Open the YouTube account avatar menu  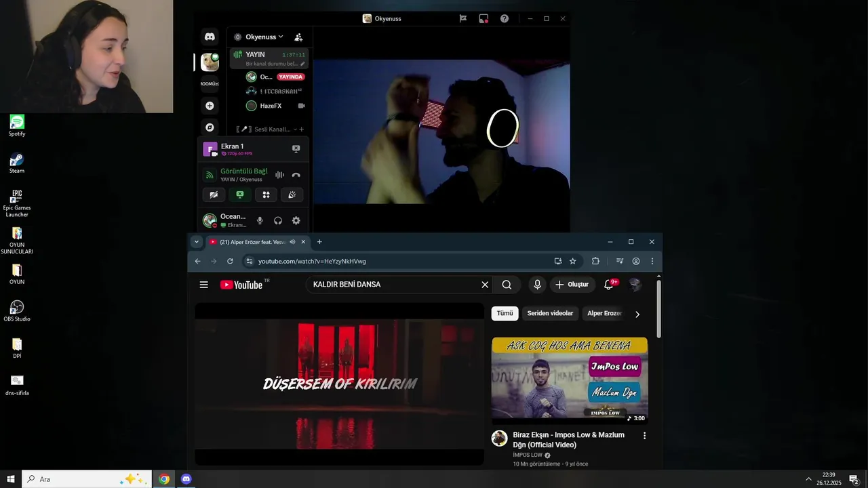click(x=635, y=285)
